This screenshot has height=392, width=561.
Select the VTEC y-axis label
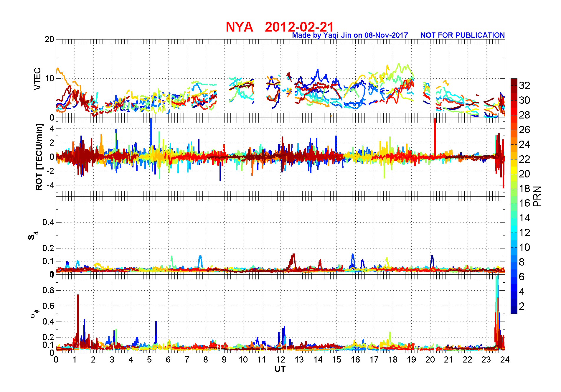pos(37,79)
